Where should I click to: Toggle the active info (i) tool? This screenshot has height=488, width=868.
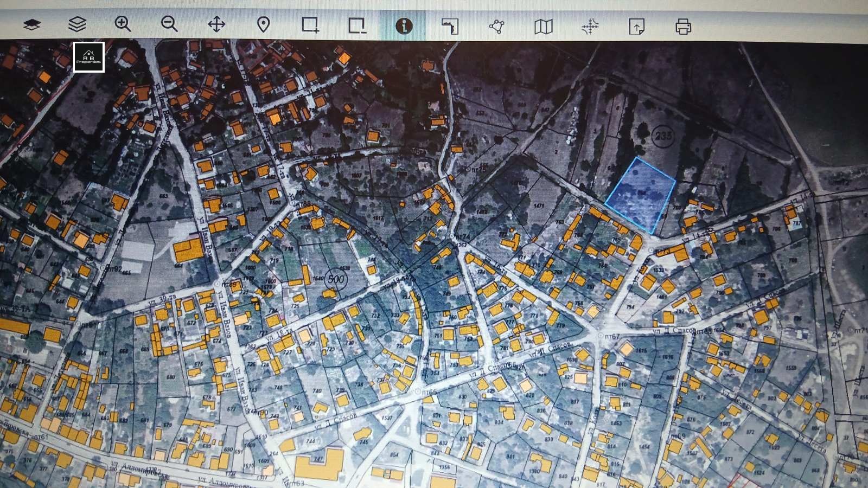tap(404, 25)
